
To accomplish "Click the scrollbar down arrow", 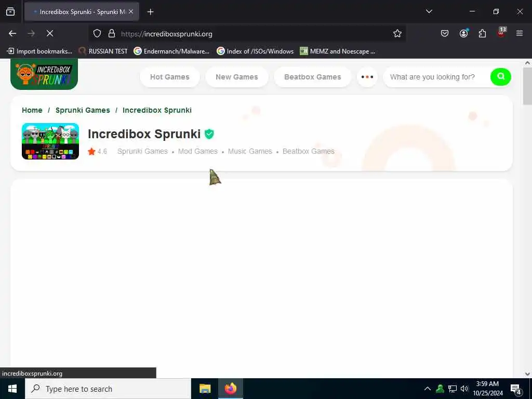I will [527, 374].
